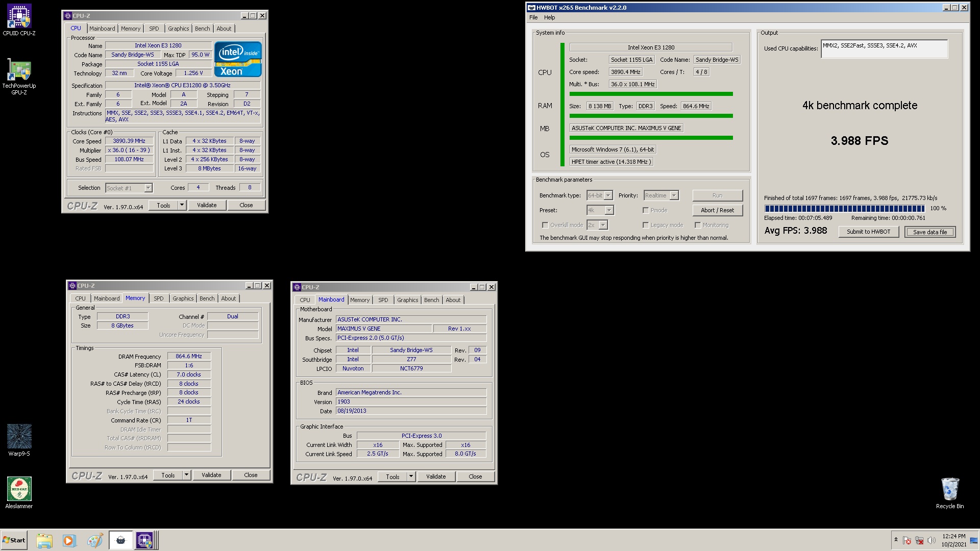Screen dimensions: 980x551
Task: Click the network status tray icon
Action: (x=919, y=540)
